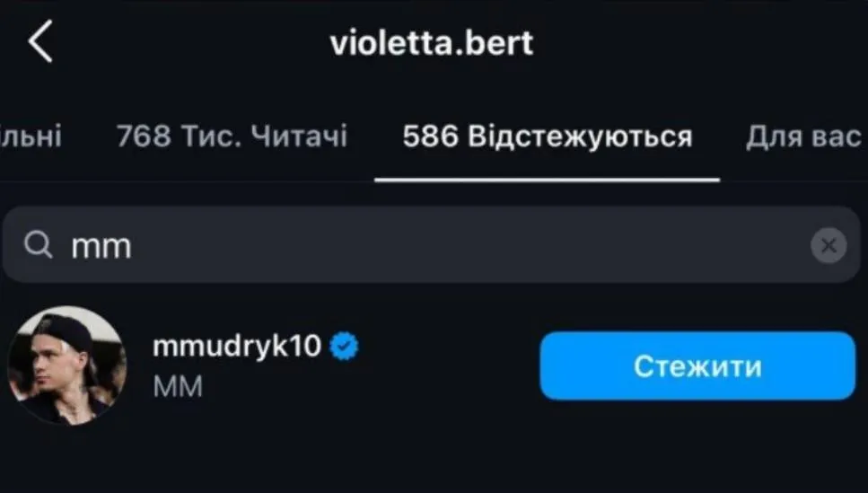Click the MM display name
Screen dimensions: 868x493
(178, 386)
